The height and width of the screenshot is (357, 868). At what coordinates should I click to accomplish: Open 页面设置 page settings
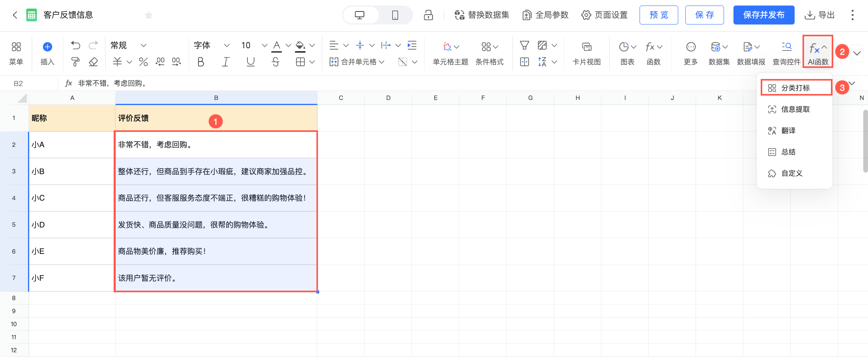[x=604, y=15]
